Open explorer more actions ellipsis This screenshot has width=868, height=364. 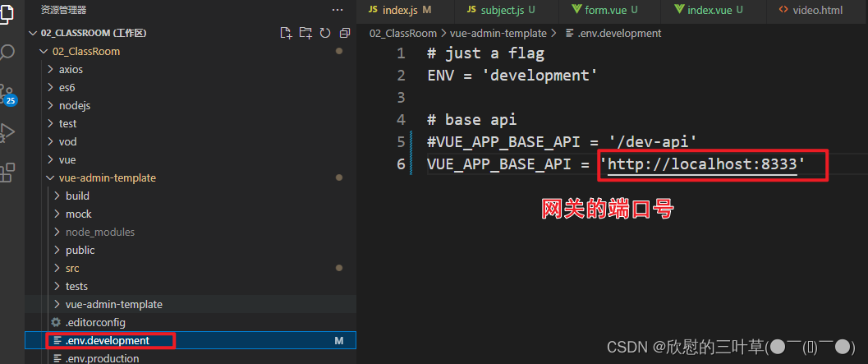338,10
